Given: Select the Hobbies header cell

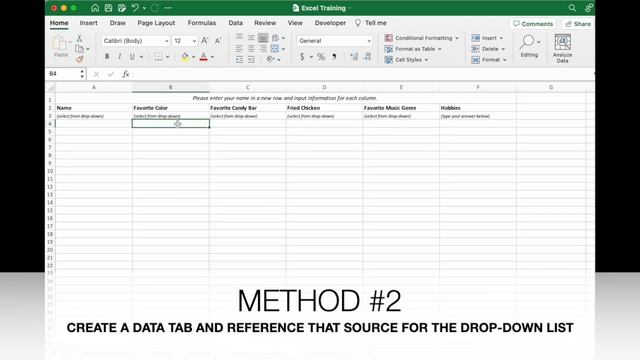Looking at the screenshot, I should [478, 108].
